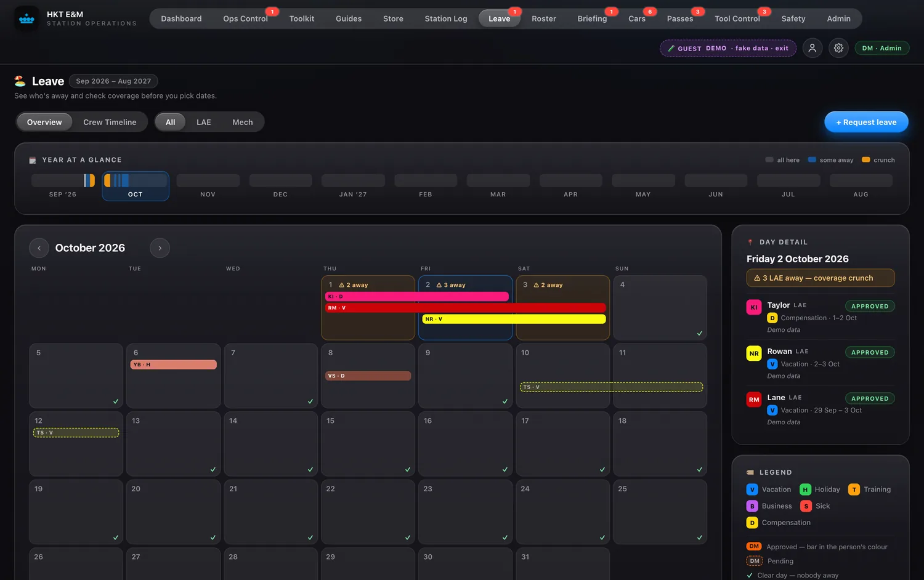Select the October 23 day cell
924x580 pixels.
click(x=465, y=512)
